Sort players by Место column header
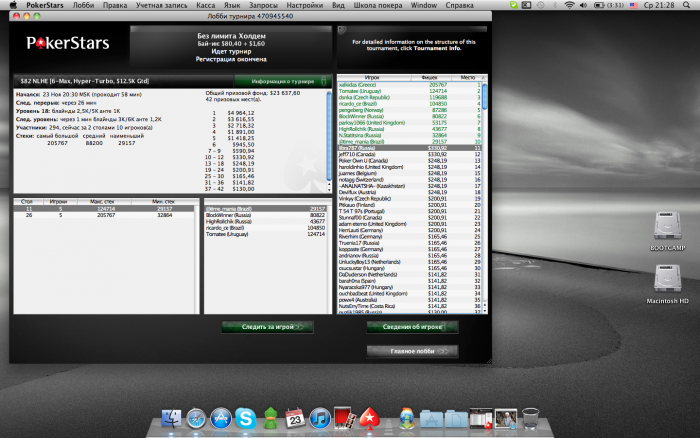 [467, 78]
